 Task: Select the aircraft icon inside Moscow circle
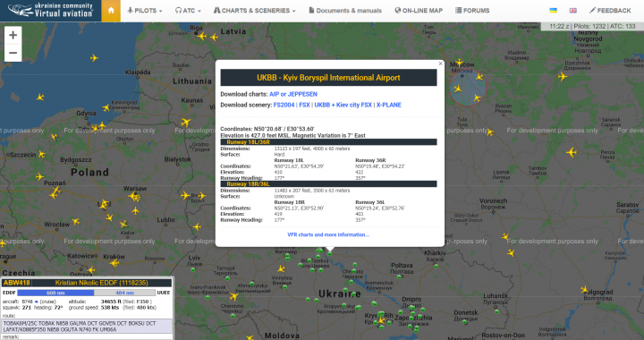457,89
